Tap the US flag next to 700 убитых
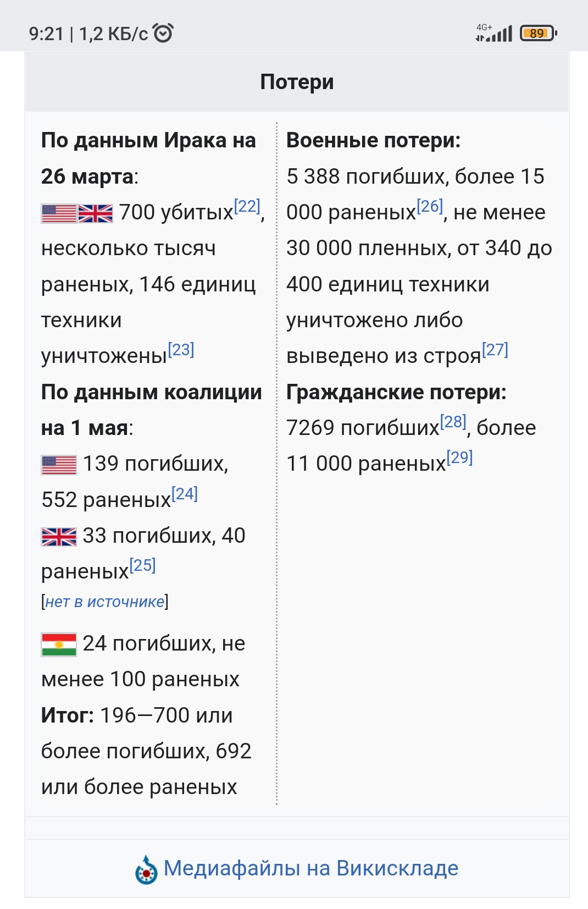588x909 pixels. pyautogui.click(x=59, y=213)
